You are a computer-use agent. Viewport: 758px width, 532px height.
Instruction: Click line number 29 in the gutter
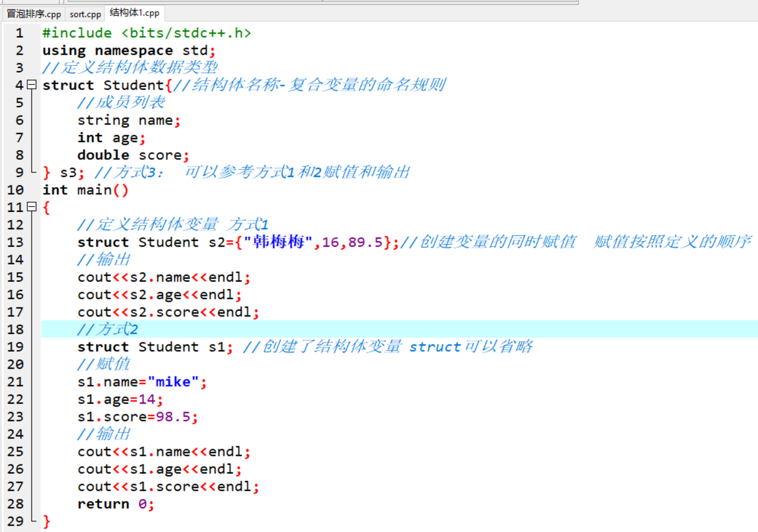point(16,521)
